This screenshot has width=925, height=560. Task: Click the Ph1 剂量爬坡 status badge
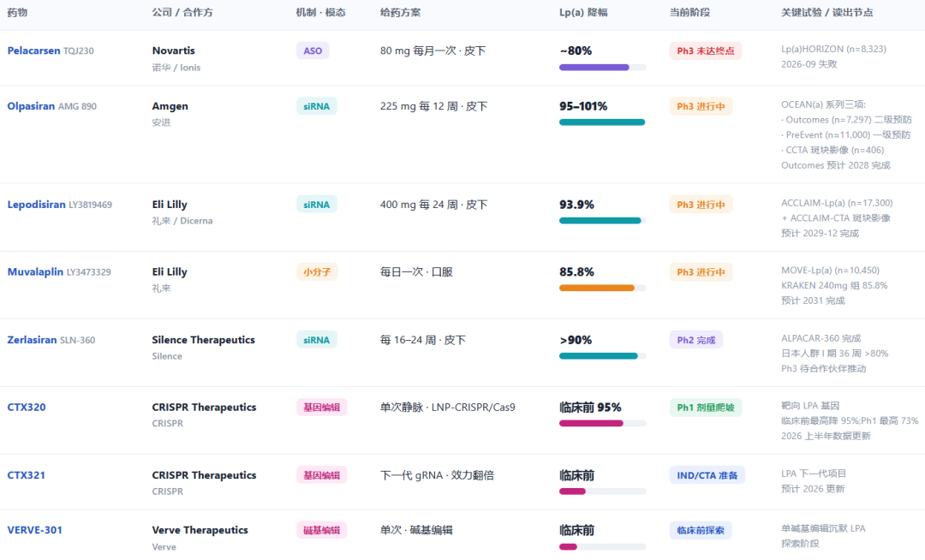706,408
